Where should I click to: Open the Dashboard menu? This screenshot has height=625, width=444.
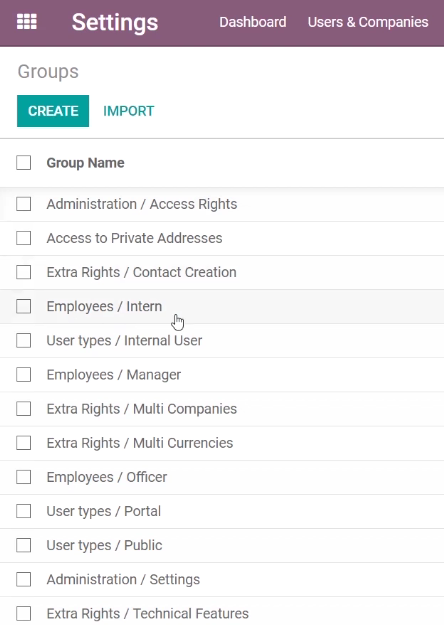[x=253, y=22]
